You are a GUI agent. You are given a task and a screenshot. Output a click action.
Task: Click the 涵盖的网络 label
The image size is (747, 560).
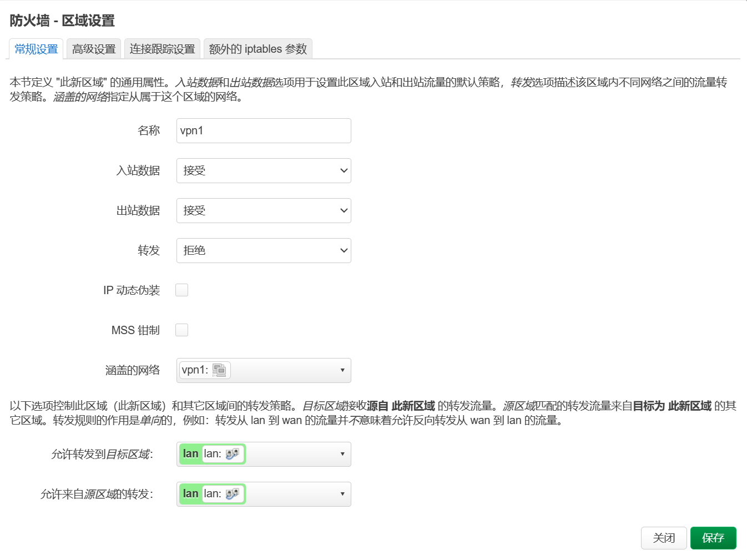click(133, 370)
